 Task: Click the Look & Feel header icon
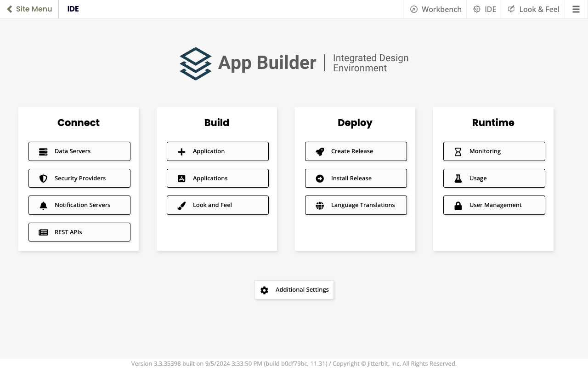point(511,9)
